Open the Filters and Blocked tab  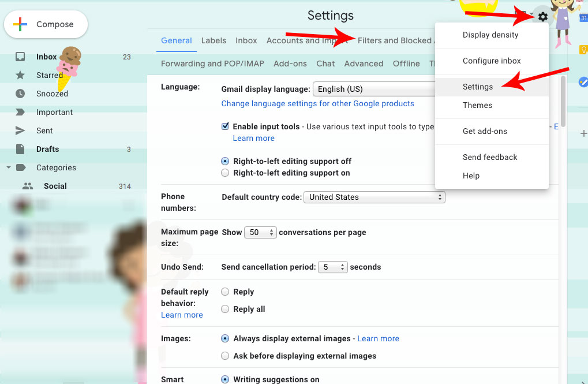[x=396, y=40]
